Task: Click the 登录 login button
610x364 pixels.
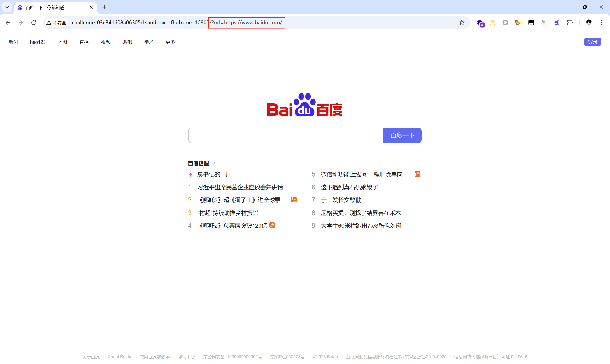Action: point(592,42)
